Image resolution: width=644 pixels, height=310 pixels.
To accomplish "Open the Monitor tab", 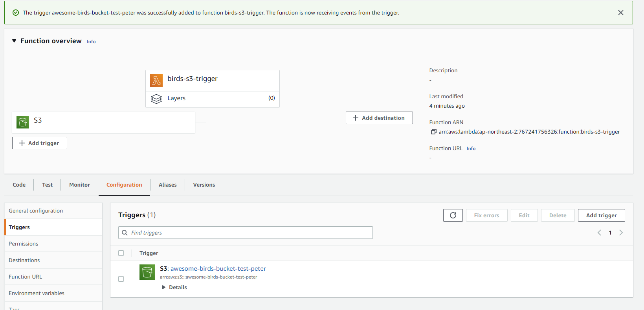I will [x=79, y=185].
